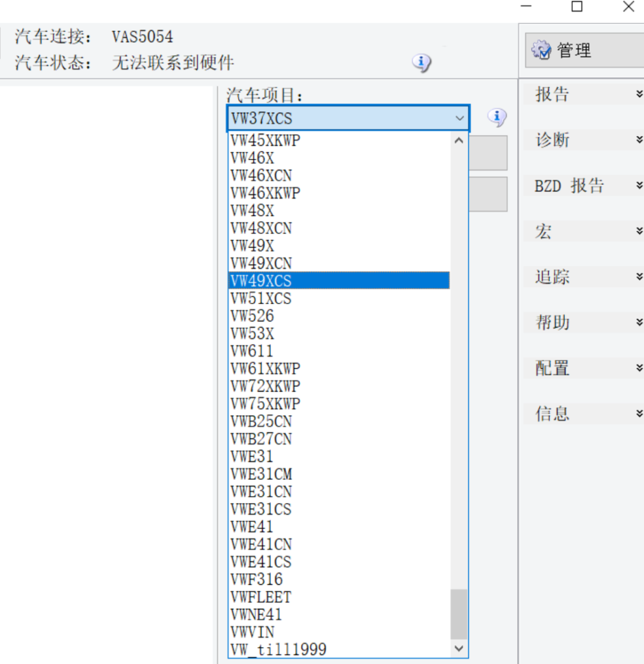
Task: Open the 汽车项目 combo box arrow
Action: [459, 118]
